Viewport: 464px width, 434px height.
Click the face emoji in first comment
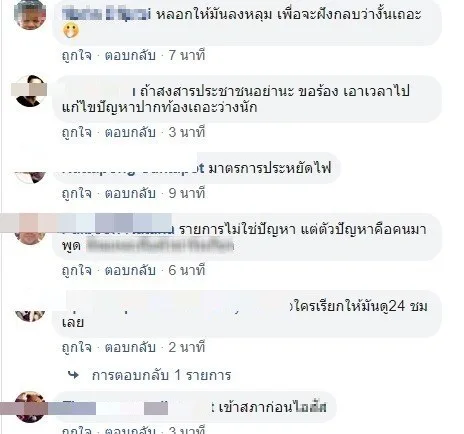pos(71,31)
